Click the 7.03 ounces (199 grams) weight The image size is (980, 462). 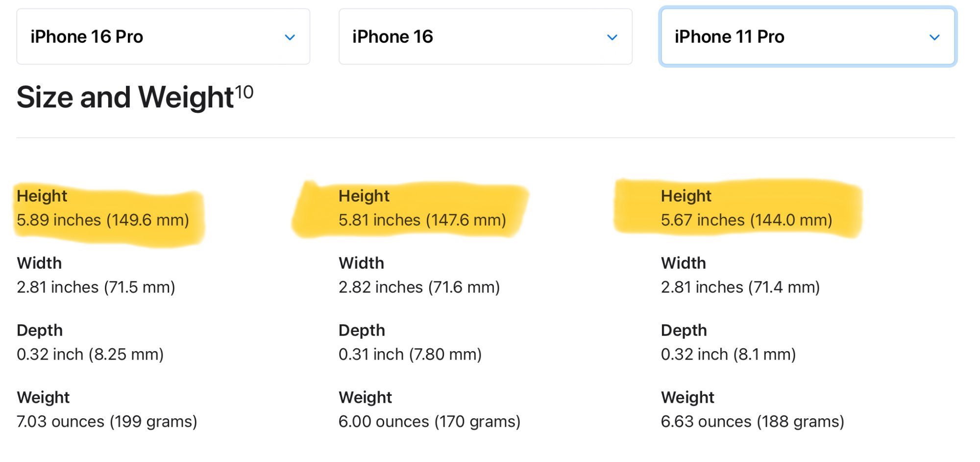click(107, 422)
